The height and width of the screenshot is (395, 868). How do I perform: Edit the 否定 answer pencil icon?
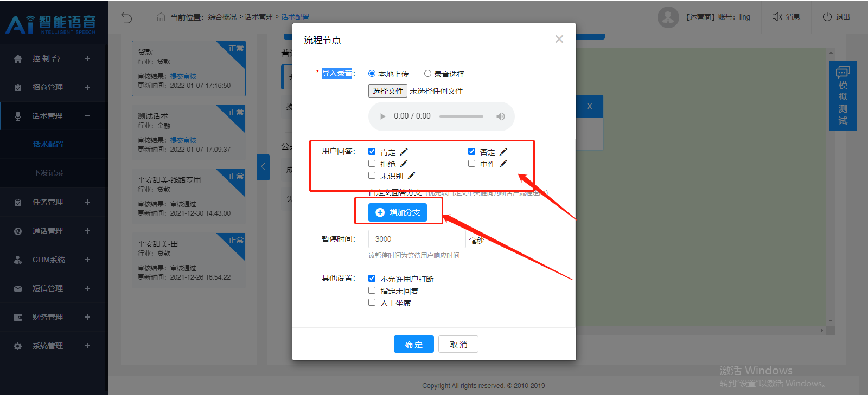(x=503, y=152)
